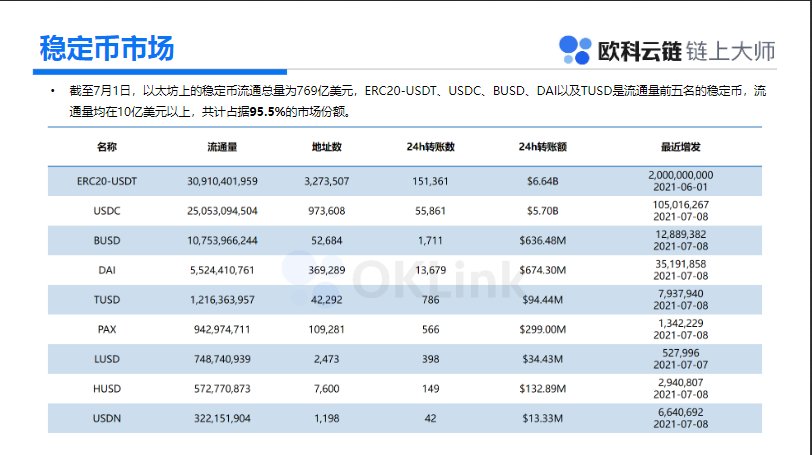
Task: Click issuance amount 105,016,267
Action: pyautogui.click(x=680, y=205)
